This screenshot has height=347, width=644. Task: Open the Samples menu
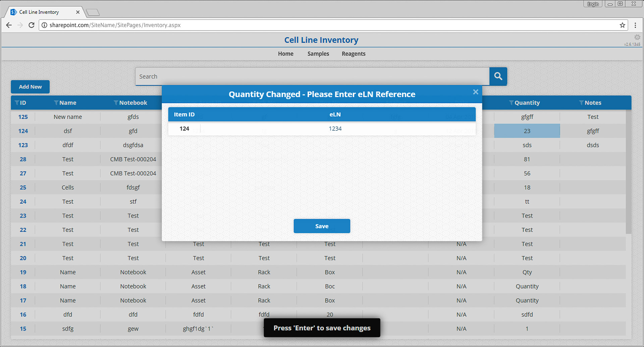click(x=318, y=54)
